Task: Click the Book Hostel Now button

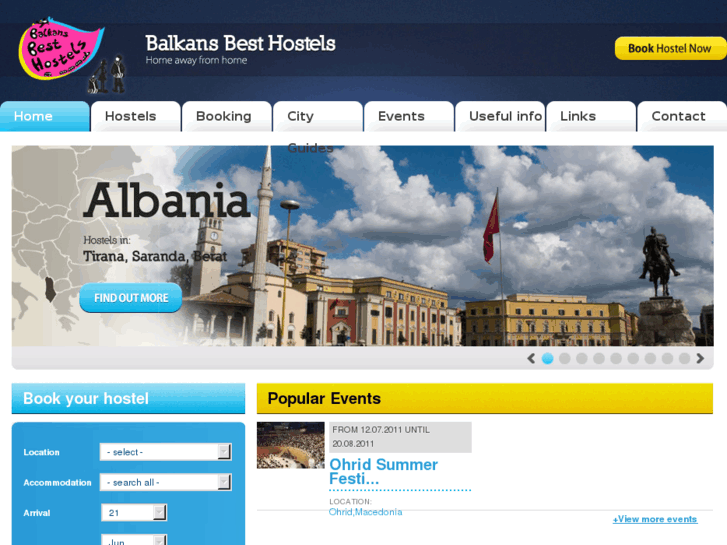Action: pos(670,48)
